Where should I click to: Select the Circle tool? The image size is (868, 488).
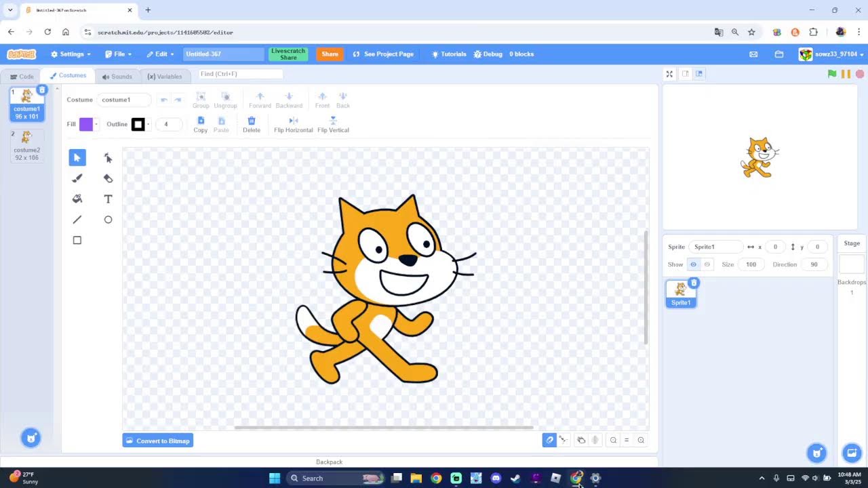(108, 220)
